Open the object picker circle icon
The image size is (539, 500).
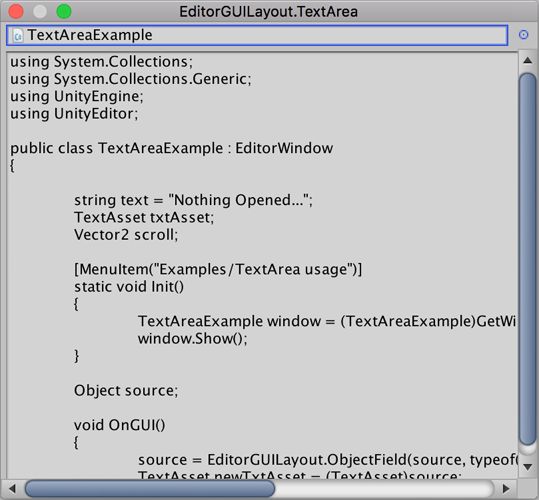(x=523, y=35)
